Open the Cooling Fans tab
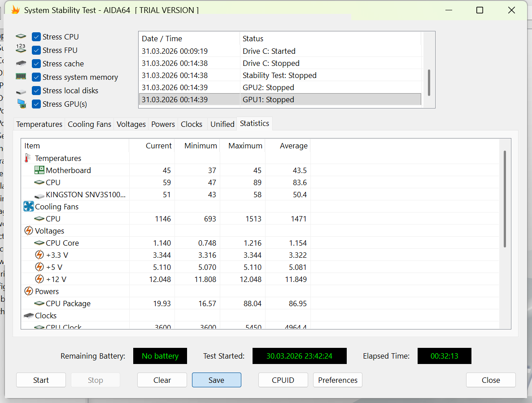This screenshot has width=532, height=403. [89, 124]
